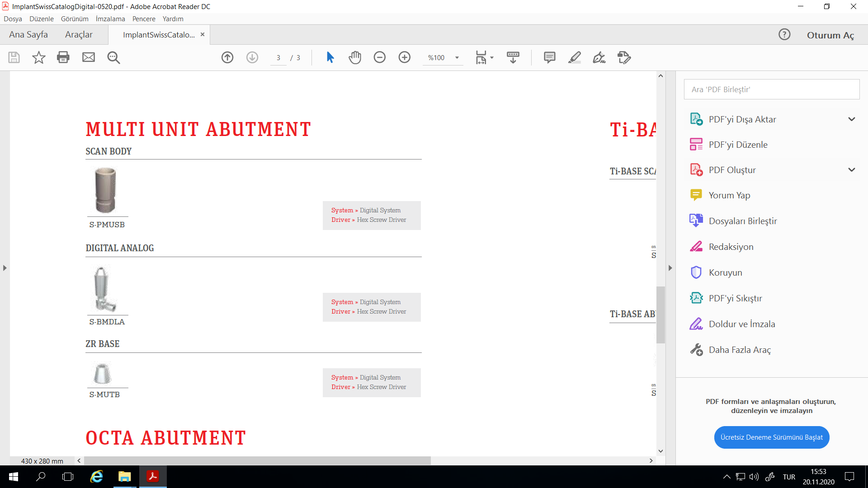Open fit page options dropdown arrow
868x488 pixels.
(492, 58)
